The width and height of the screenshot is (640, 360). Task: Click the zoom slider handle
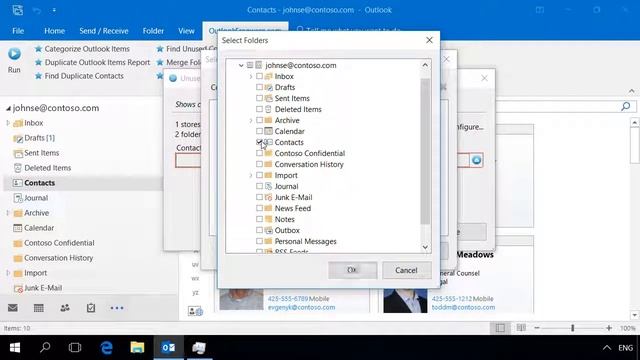coord(573,328)
